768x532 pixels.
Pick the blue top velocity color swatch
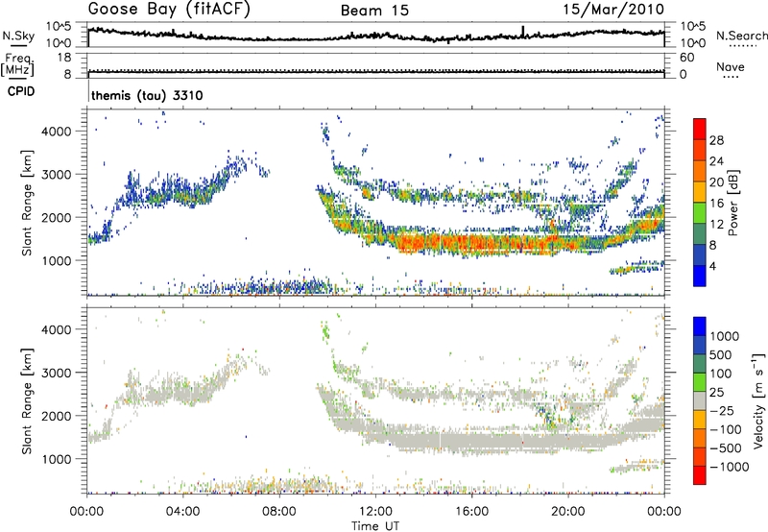click(700, 326)
